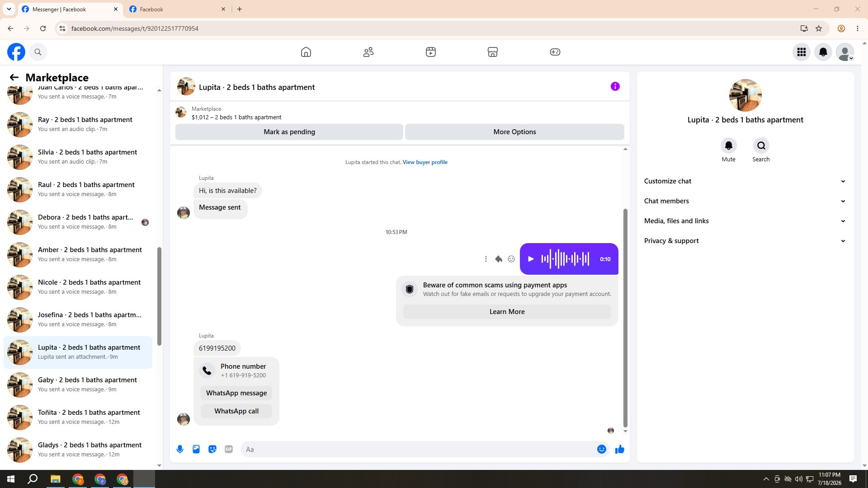Viewport: 868px width, 488px height.
Task: Open Ray conversation in list
Action: [78, 124]
